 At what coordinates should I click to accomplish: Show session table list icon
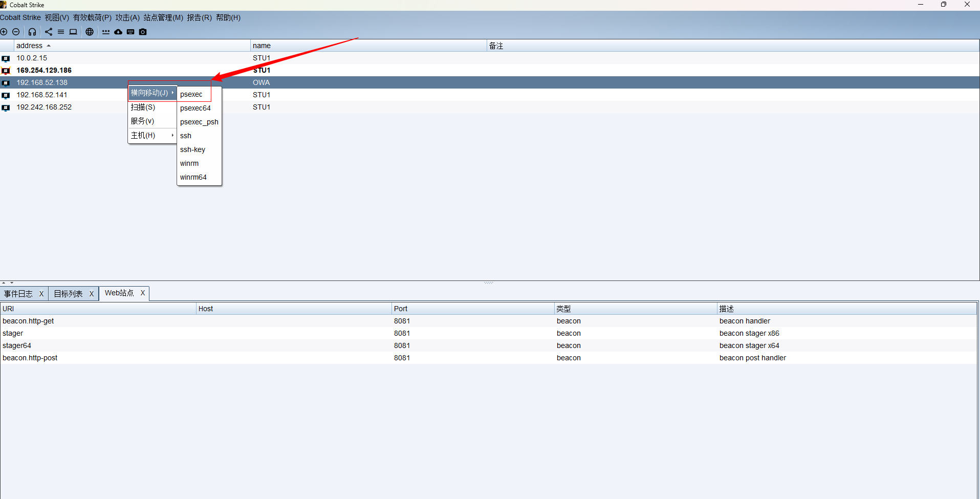pyautogui.click(x=61, y=32)
